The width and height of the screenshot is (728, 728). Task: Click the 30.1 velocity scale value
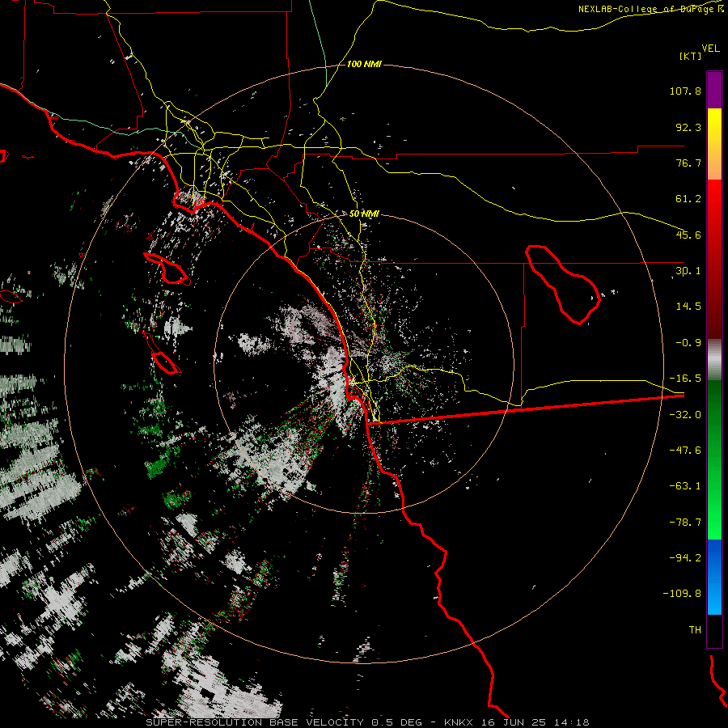click(x=688, y=271)
